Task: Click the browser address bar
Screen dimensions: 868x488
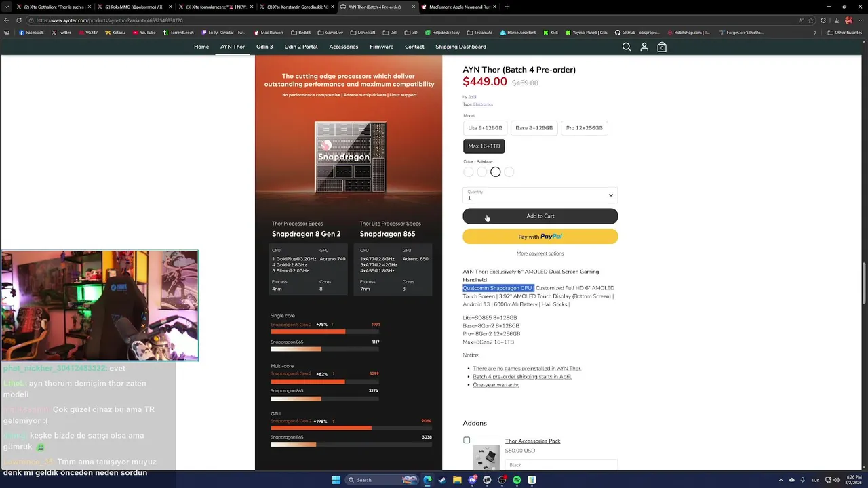Action: (x=407, y=20)
